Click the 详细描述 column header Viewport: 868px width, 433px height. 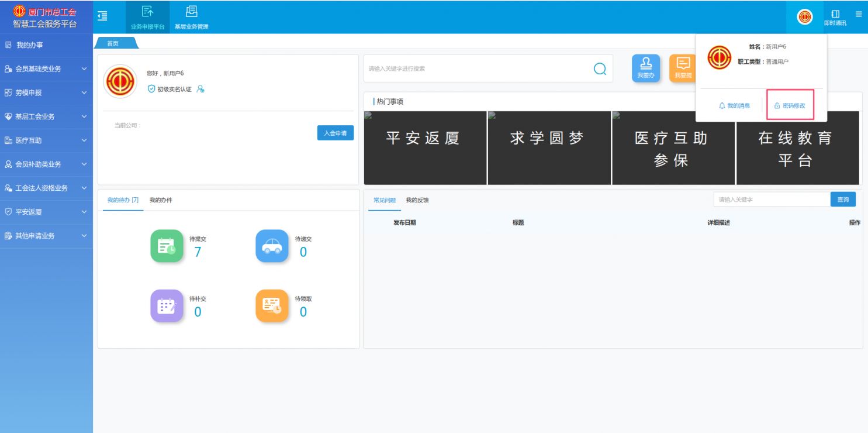click(x=718, y=223)
